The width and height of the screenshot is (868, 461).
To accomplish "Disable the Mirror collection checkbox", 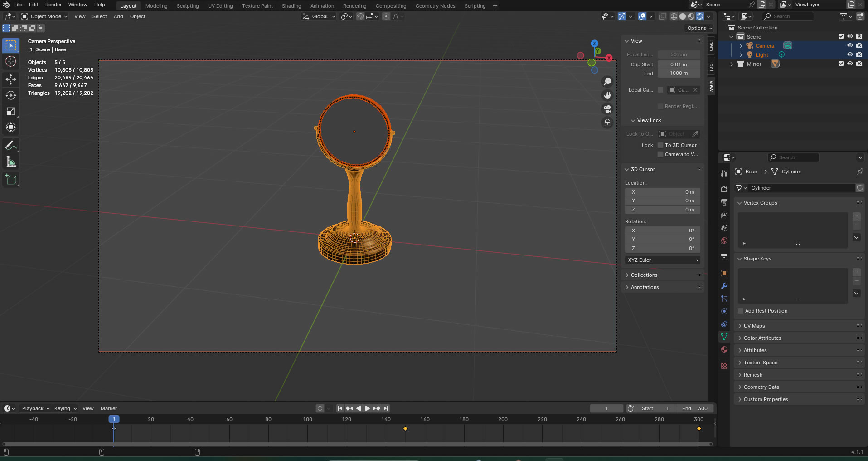I will tap(841, 64).
